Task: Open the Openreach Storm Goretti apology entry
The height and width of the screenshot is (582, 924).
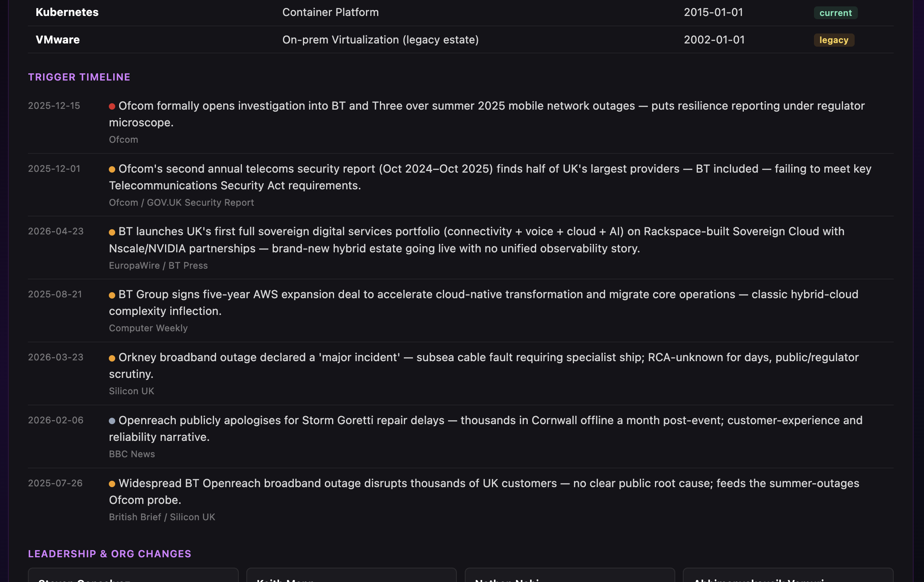Action: (x=486, y=429)
